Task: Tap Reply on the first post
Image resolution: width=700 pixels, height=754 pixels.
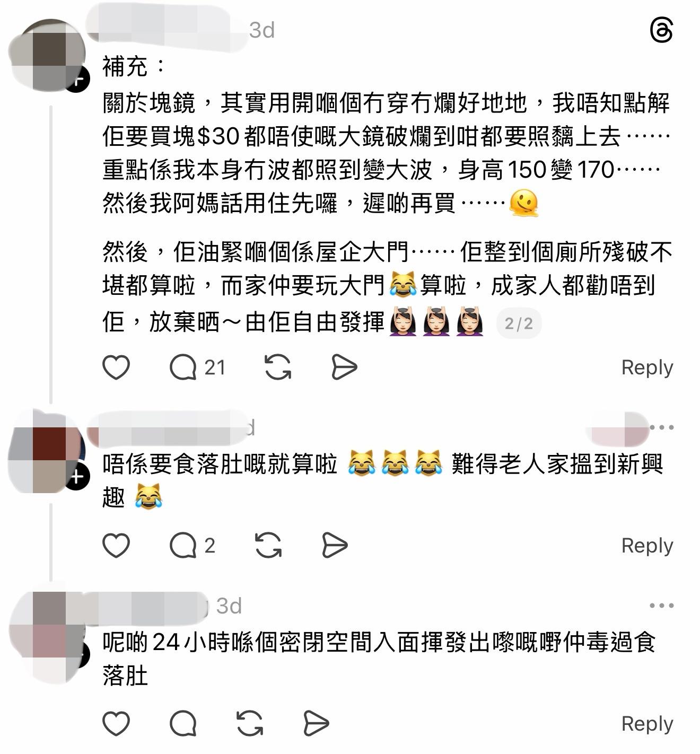Action: click(647, 367)
